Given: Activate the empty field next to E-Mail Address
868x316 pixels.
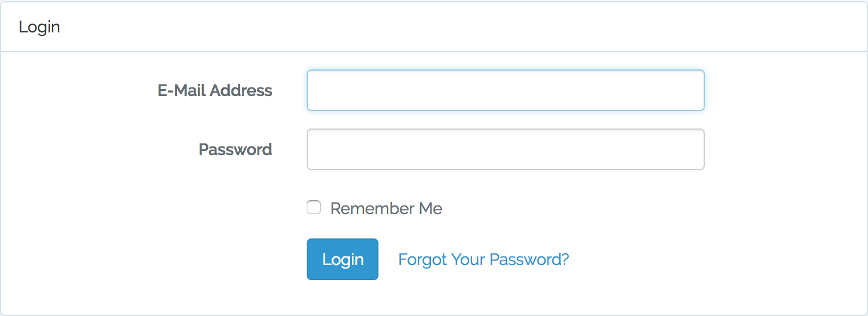Looking at the screenshot, I should tap(505, 90).
